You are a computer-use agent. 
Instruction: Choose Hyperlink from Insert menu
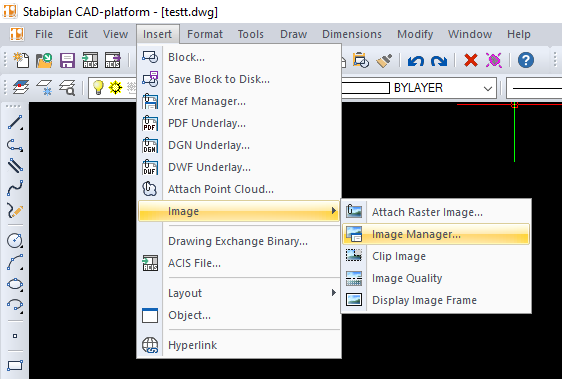coord(239,345)
